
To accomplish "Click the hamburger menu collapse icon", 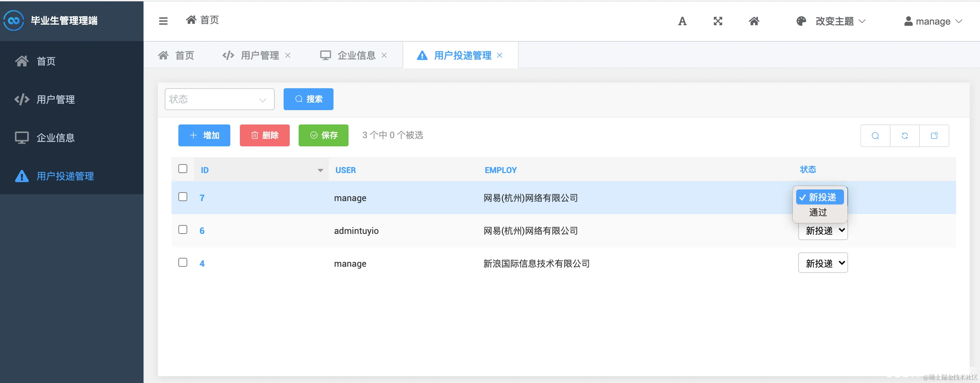I will coord(163,21).
